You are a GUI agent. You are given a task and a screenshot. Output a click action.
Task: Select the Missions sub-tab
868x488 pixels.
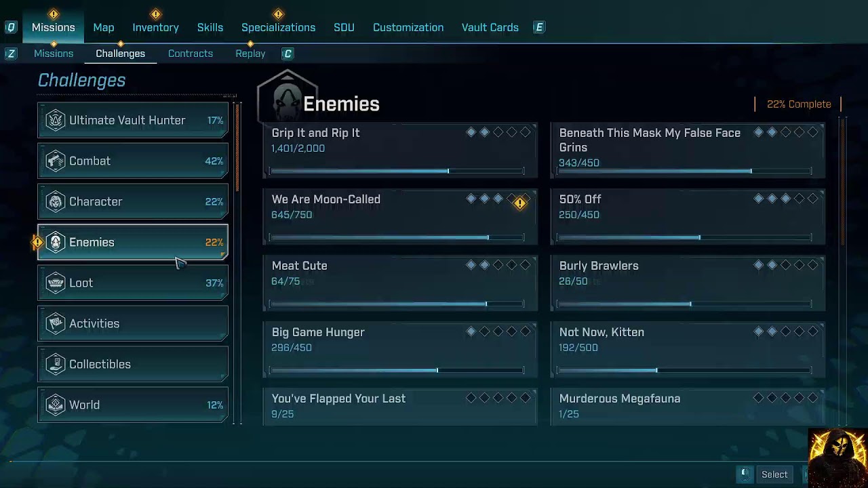coord(54,54)
